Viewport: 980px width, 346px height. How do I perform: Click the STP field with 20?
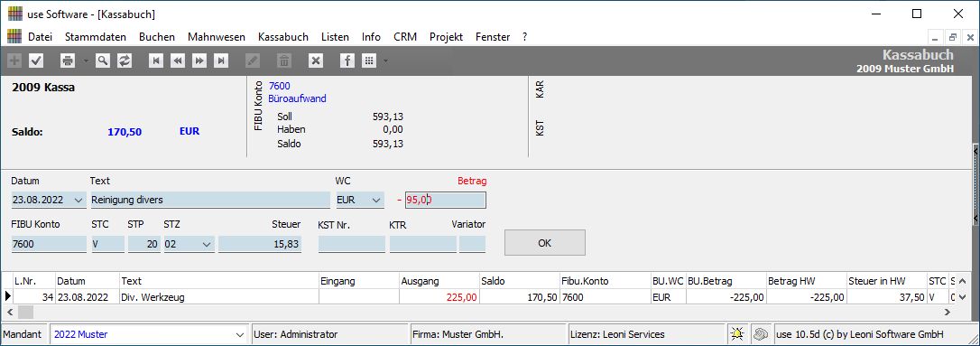pyautogui.click(x=144, y=245)
